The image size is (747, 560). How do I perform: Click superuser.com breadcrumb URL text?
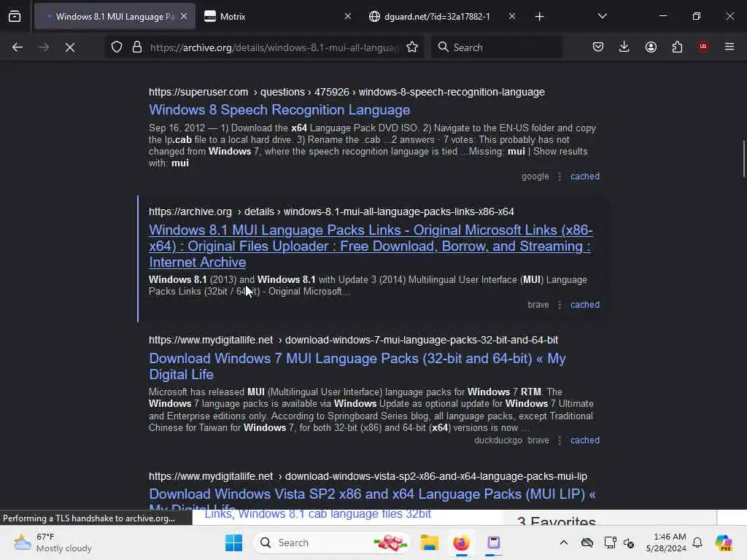point(347,92)
